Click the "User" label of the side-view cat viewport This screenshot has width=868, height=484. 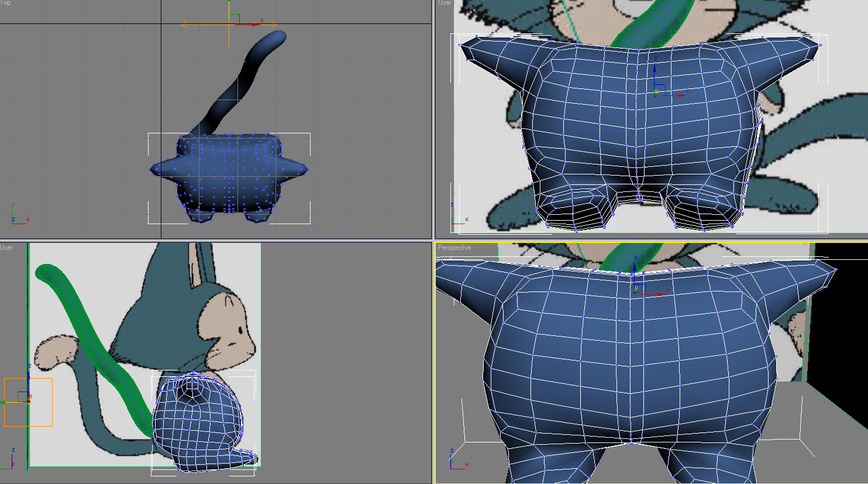(x=6, y=248)
